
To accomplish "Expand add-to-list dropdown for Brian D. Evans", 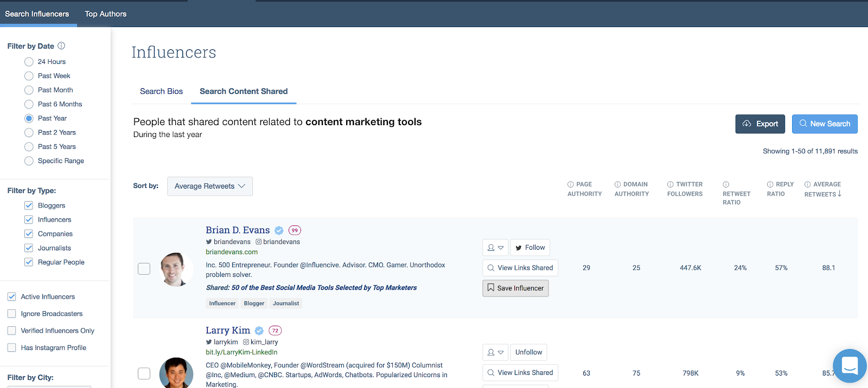I will point(495,248).
